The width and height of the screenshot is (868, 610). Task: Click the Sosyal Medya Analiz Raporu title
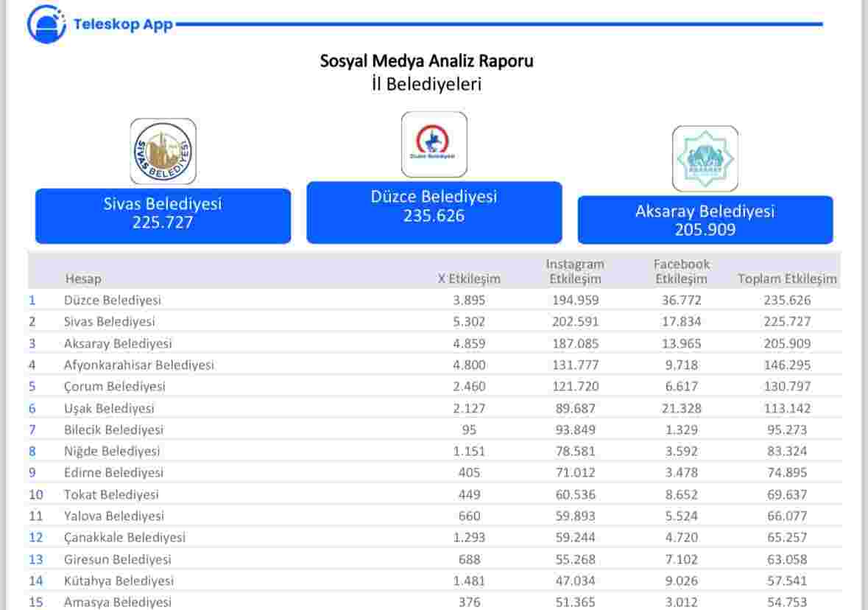(427, 61)
